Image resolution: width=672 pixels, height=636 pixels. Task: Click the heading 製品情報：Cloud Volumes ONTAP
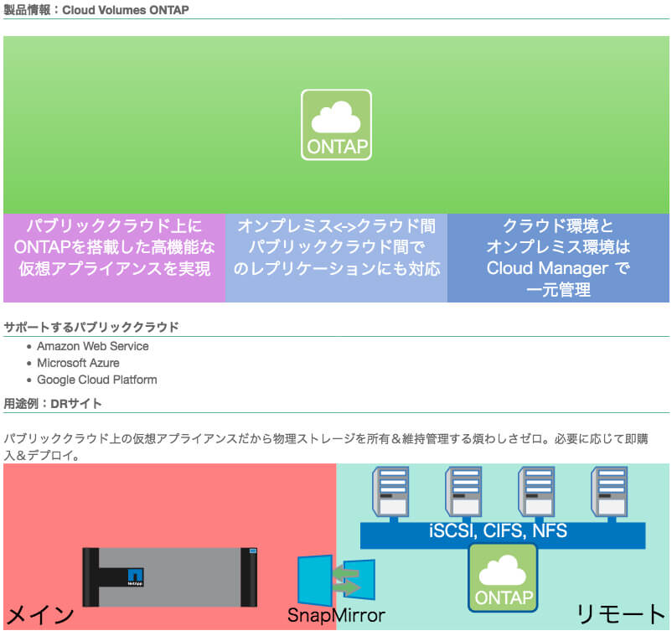tap(96, 10)
